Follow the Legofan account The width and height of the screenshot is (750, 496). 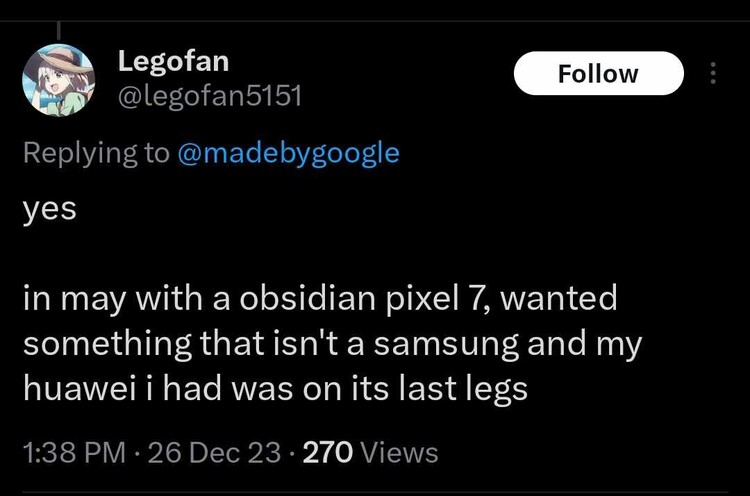[x=598, y=74]
